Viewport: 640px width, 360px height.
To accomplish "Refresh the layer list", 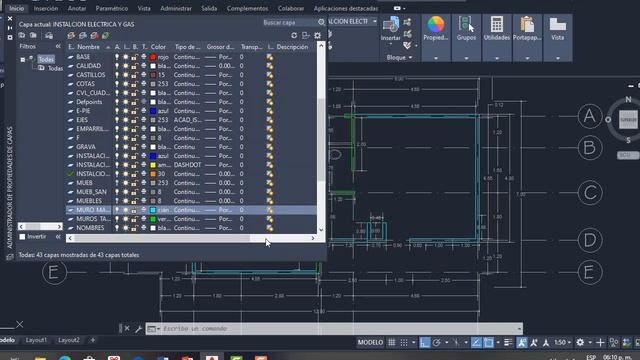I will [x=294, y=36].
